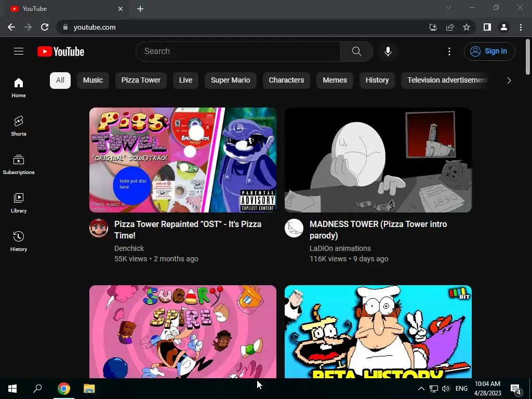Open the YouTube hamburger guide menu
Screen dimensions: 532x399
click(19, 51)
